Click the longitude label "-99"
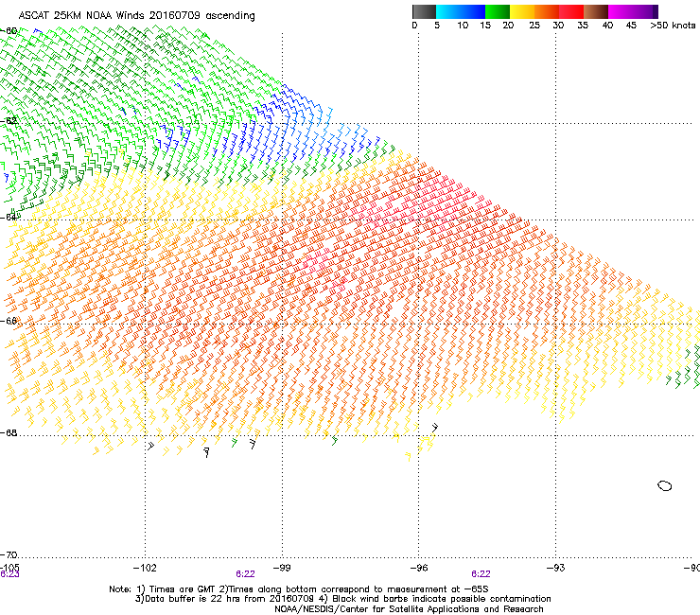The image size is (700, 615). 282,568
